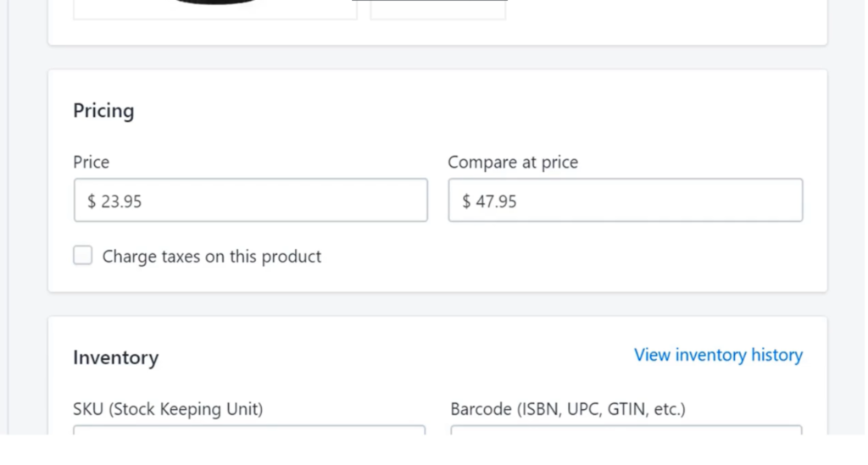Image resolution: width=868 pixels, height=465 pixels.
Task: Click the Compare at price input field
Action: coord(626,200)
